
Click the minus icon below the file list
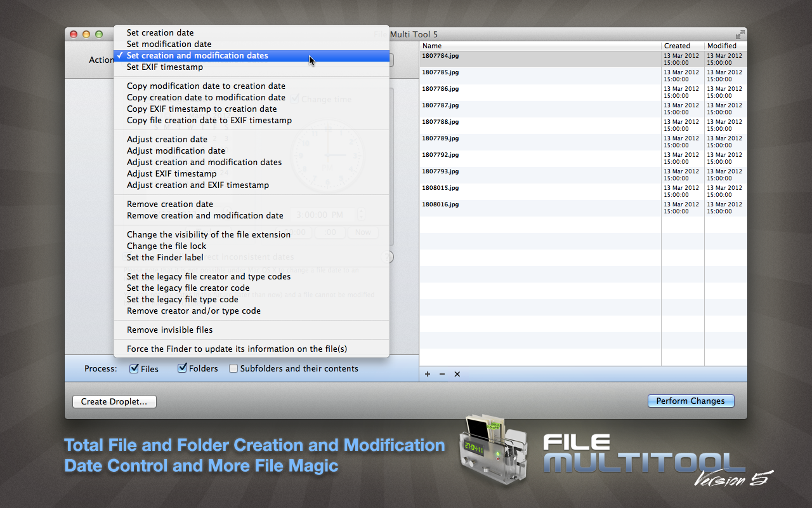point(442,374)
